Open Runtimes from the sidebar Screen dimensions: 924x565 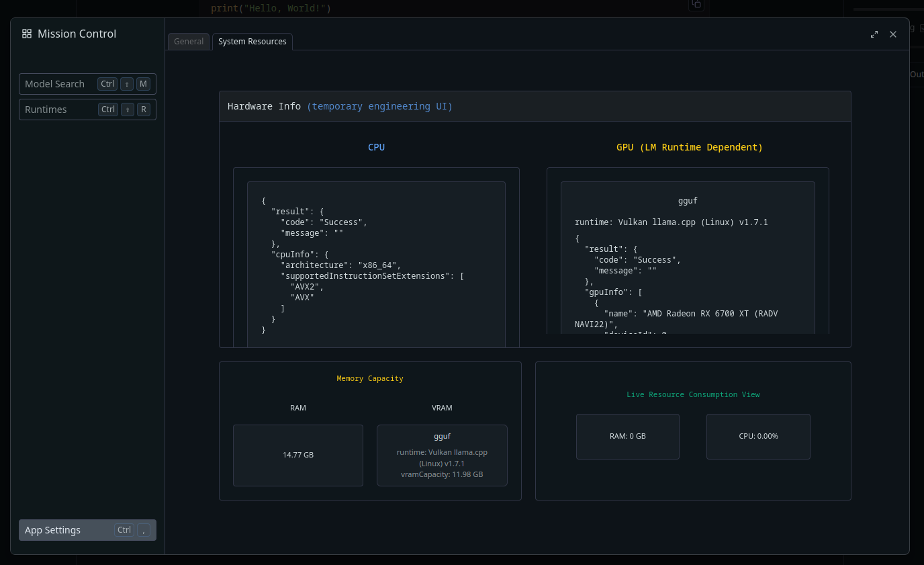(x=87, y=109)
